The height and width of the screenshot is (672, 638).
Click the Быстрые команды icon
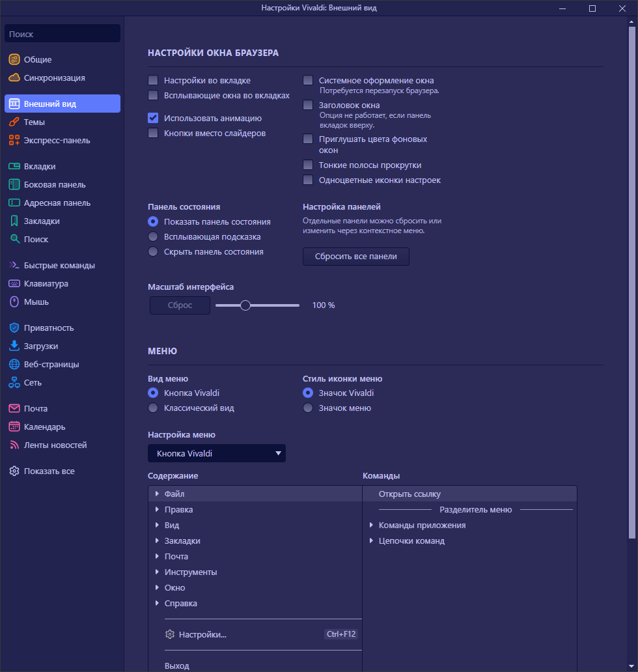(x=14, y=266)
